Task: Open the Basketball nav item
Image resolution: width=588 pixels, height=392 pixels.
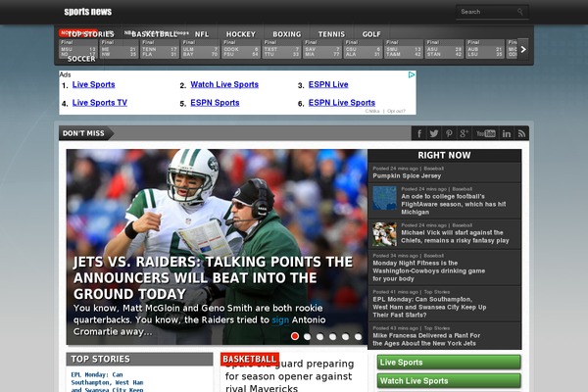Action: click(x=154, y=34)
